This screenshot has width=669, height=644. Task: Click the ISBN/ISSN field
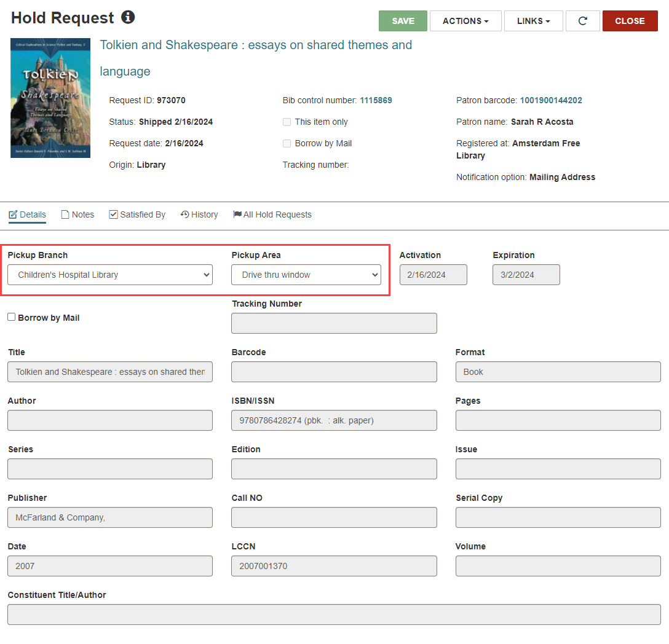(x=334, y=420)
